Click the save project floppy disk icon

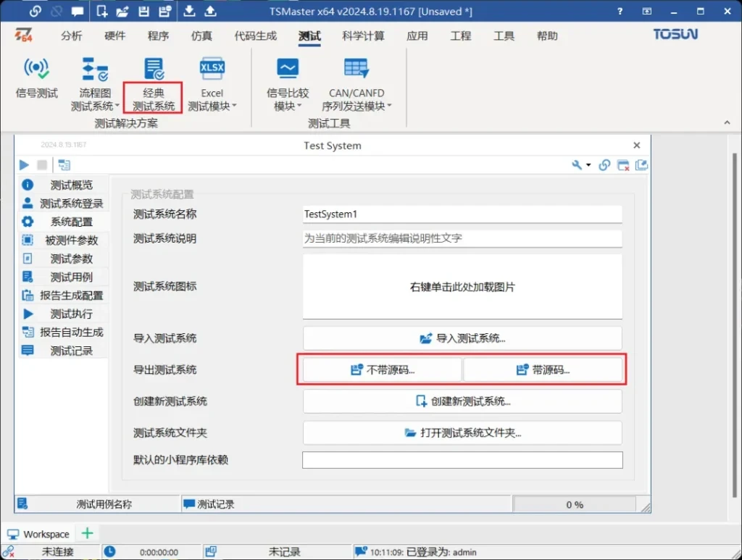143,11
